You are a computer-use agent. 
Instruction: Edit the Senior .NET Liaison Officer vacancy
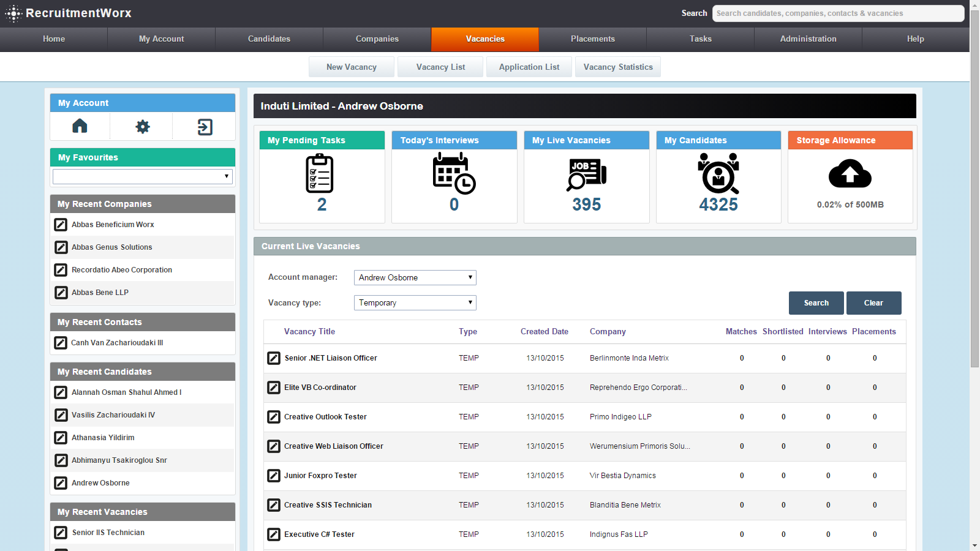[274, 358]
